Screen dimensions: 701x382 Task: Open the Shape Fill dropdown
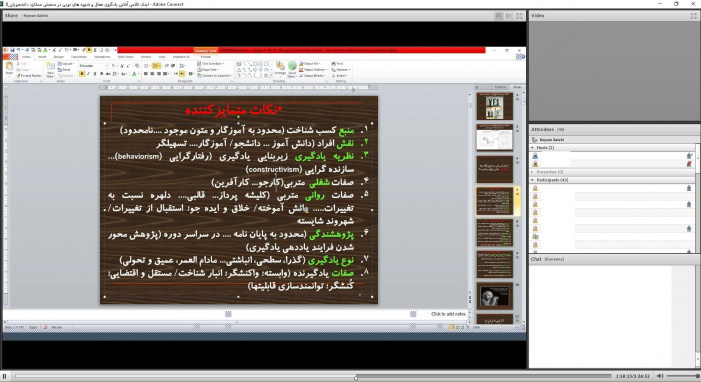[x=313, y=64]
